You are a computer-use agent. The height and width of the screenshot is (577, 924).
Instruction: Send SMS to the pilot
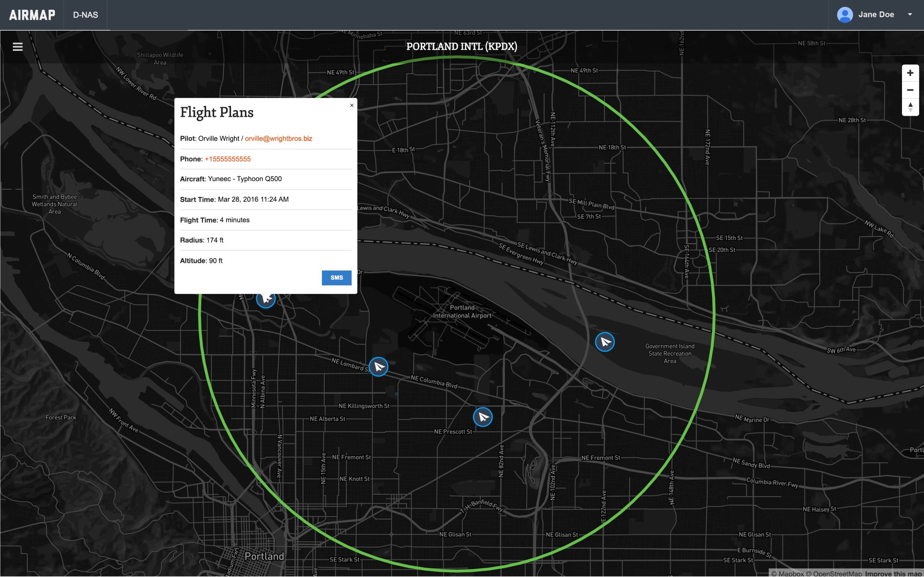(x=336, y=278)
